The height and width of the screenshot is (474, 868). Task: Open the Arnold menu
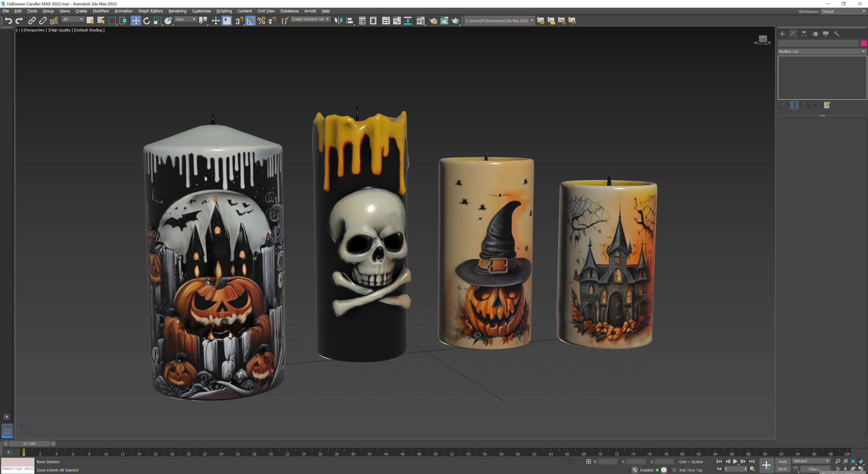(310, 11)
